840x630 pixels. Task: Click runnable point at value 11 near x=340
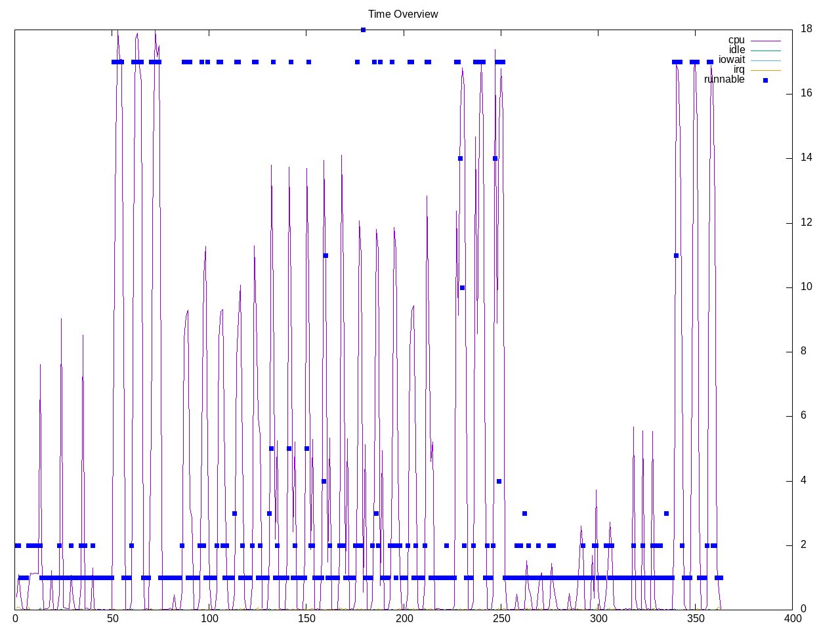(x=676, y=255)
